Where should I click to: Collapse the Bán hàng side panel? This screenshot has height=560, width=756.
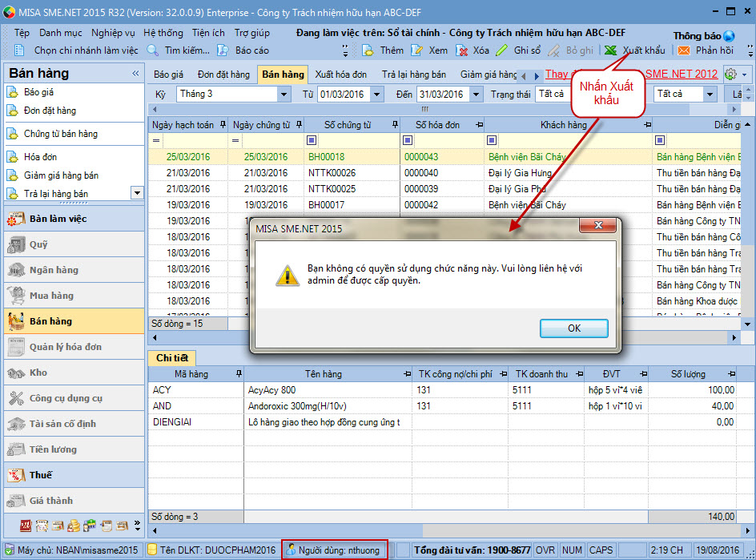[135, 74]
